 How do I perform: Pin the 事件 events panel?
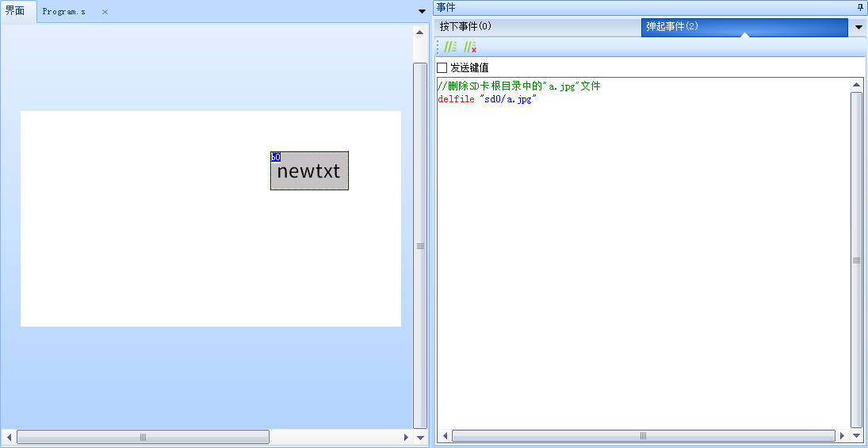tap(860, 7)
